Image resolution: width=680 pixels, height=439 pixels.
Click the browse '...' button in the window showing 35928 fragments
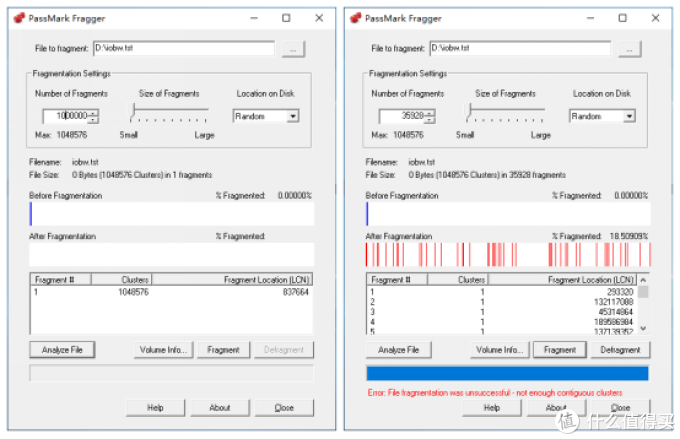(629, 48)
